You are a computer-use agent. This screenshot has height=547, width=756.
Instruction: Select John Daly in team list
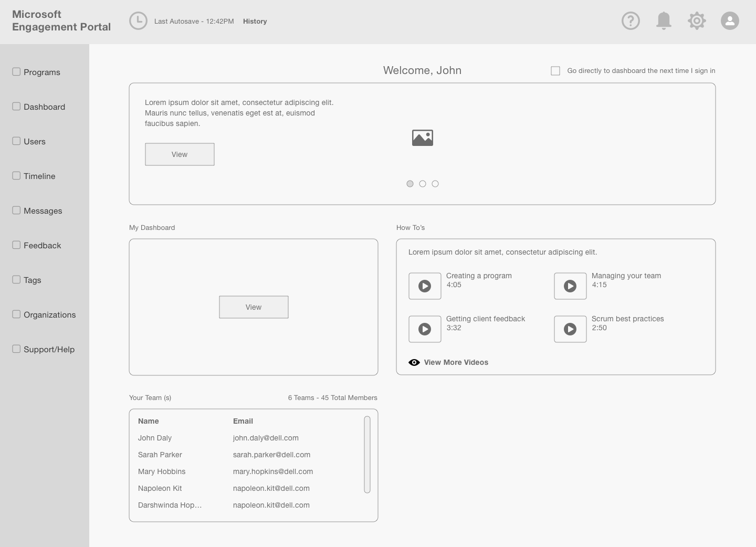pos(155,438)
